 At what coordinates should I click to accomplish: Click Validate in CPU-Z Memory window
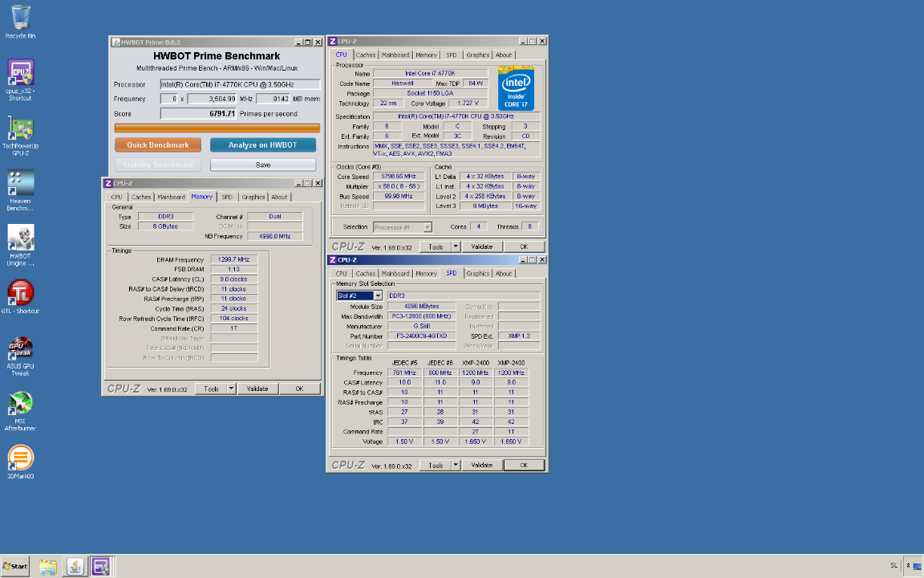click(x=257, y=389)
